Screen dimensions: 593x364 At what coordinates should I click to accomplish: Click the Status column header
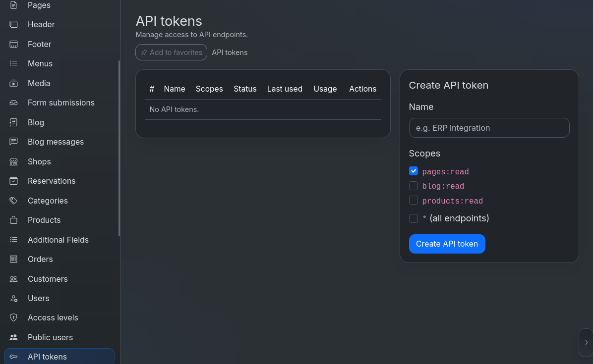pos(245,89)
